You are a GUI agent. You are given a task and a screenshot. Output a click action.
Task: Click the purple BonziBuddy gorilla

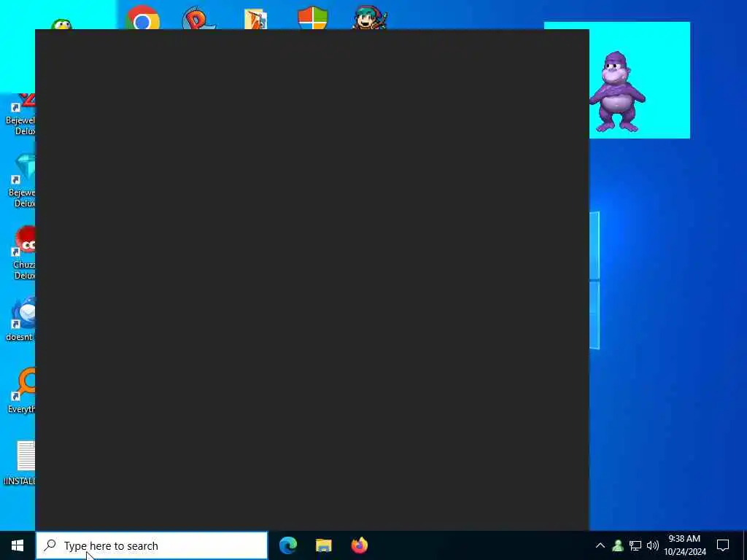click(x=617, y=93)
